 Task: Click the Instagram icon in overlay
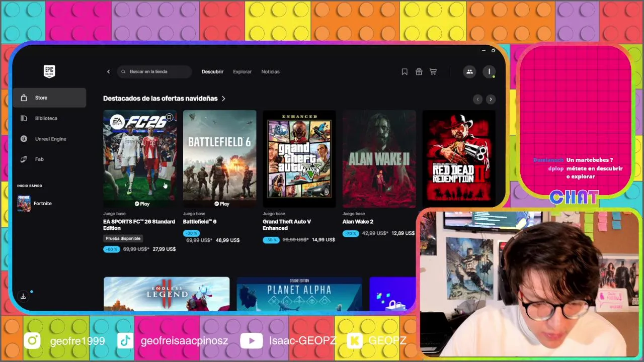32,341
